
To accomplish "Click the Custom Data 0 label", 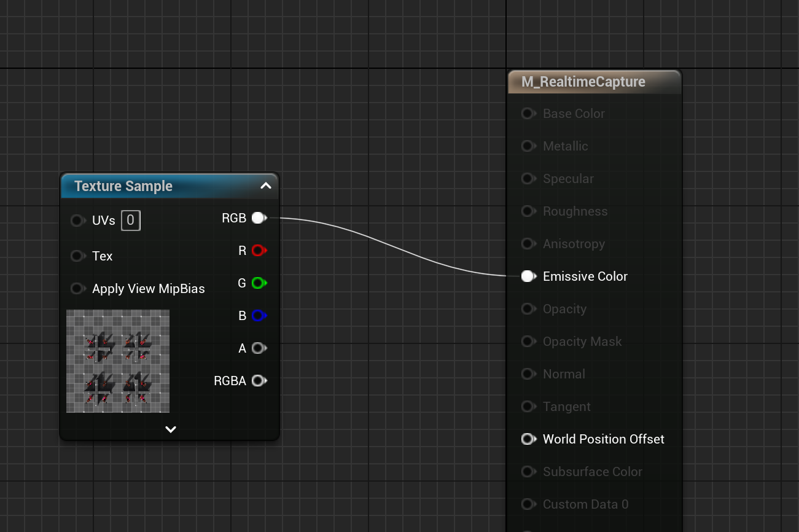I will coord(586,504).
